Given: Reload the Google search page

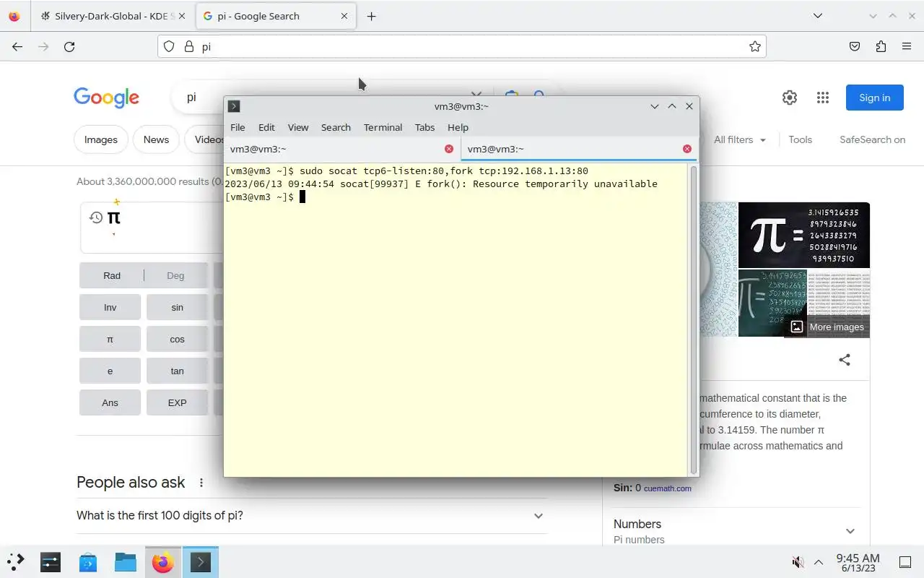Looking at the screenshot, I should click(x=69, y=46).
